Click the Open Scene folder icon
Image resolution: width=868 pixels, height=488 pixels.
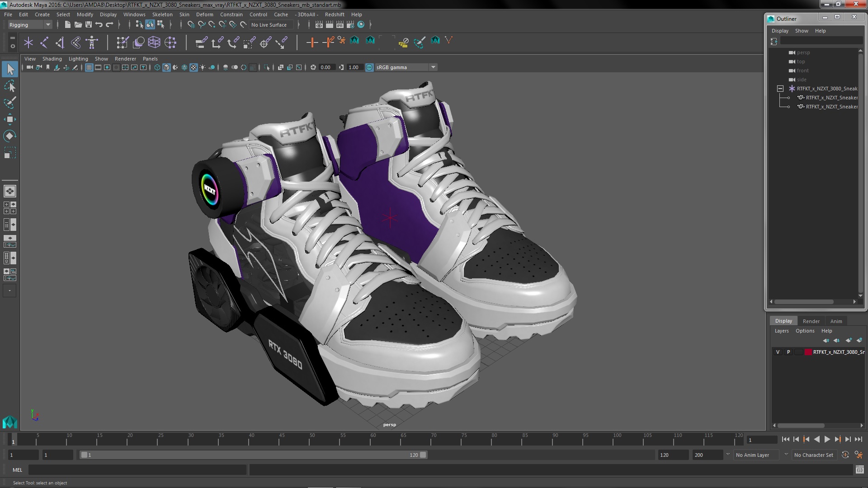click(x=78, y=25)
